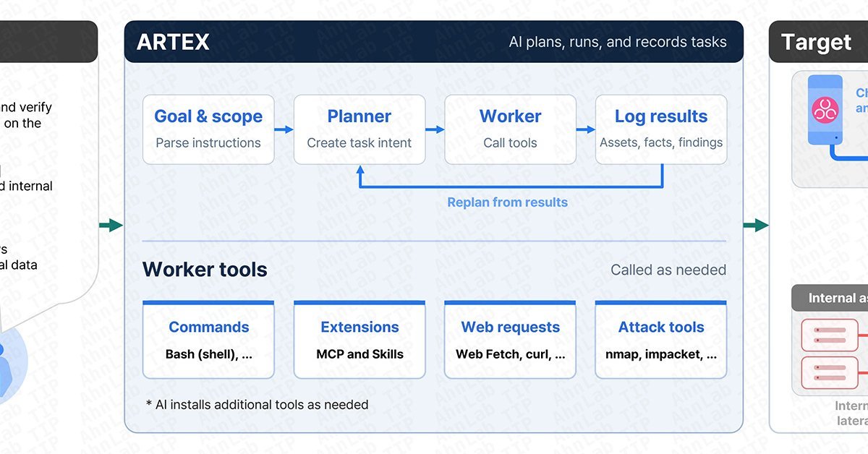Select the 'Call tools' subtitle

click(x=510, y=142)
